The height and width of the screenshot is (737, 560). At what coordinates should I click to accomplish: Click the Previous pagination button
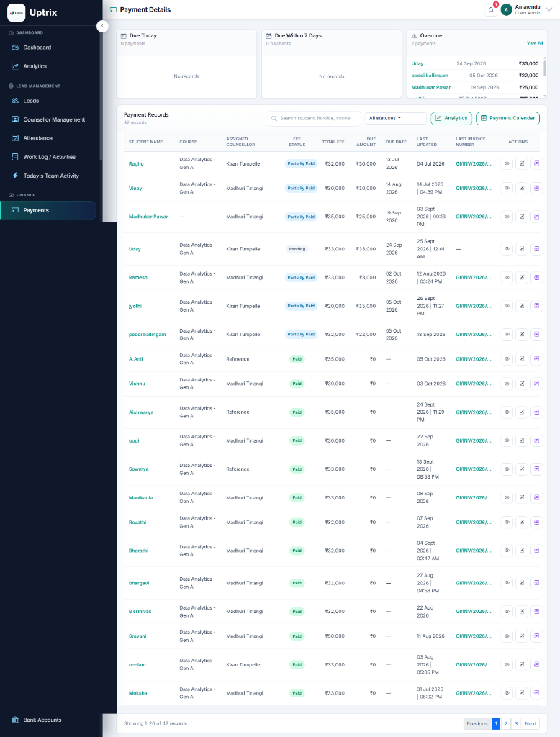coord(477,724)
